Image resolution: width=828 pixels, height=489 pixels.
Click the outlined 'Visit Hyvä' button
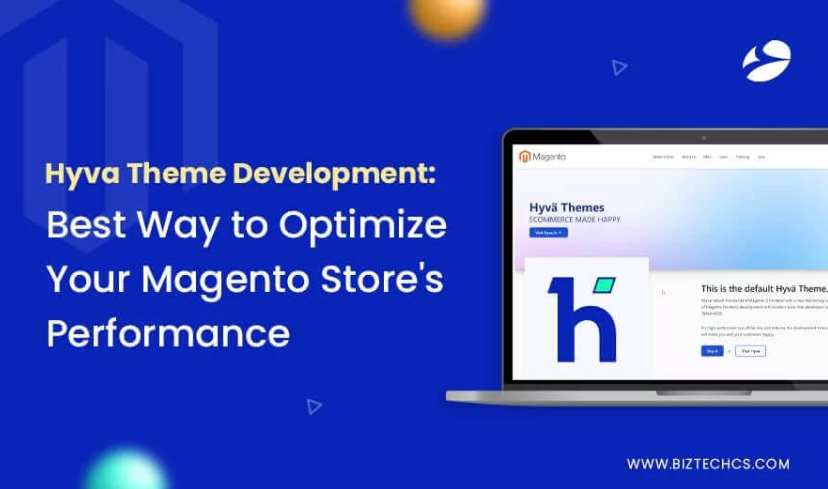pos(750,351)
